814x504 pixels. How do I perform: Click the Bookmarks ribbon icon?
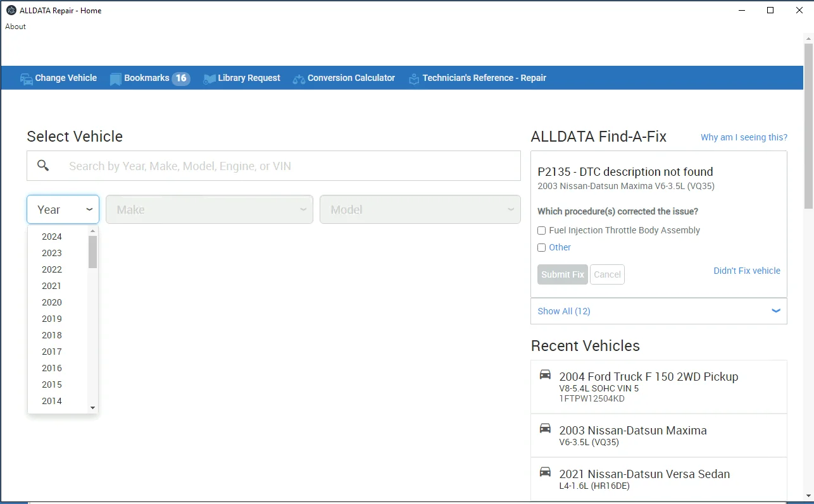click(x=115, y=78)
